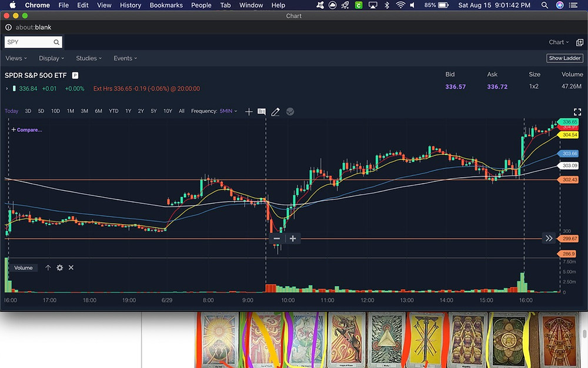Screen dimensions: 588x368
Task: Open the Chart dropdown at top right
Action: click(559, 42)
